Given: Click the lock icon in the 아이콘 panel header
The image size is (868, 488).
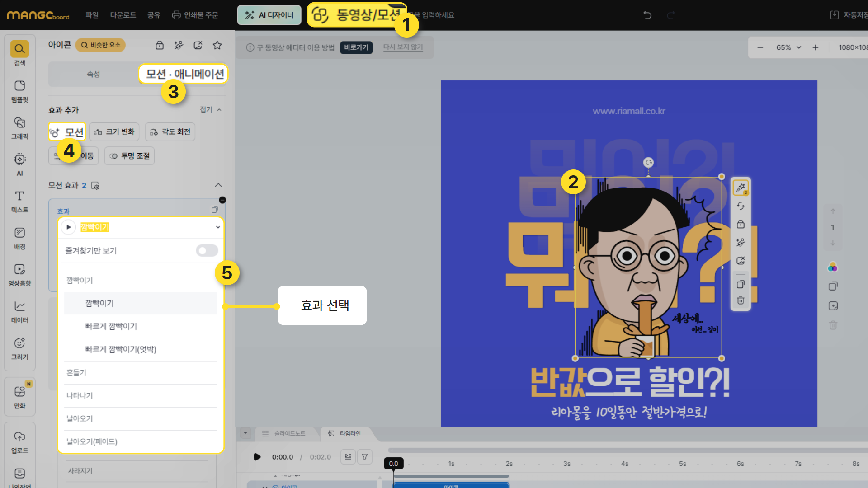Looking at the screenshot, I should (160, 45).
